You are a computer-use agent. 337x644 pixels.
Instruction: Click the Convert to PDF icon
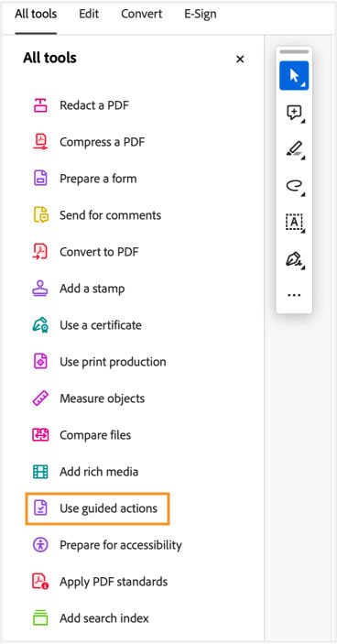tap(40, 252)
